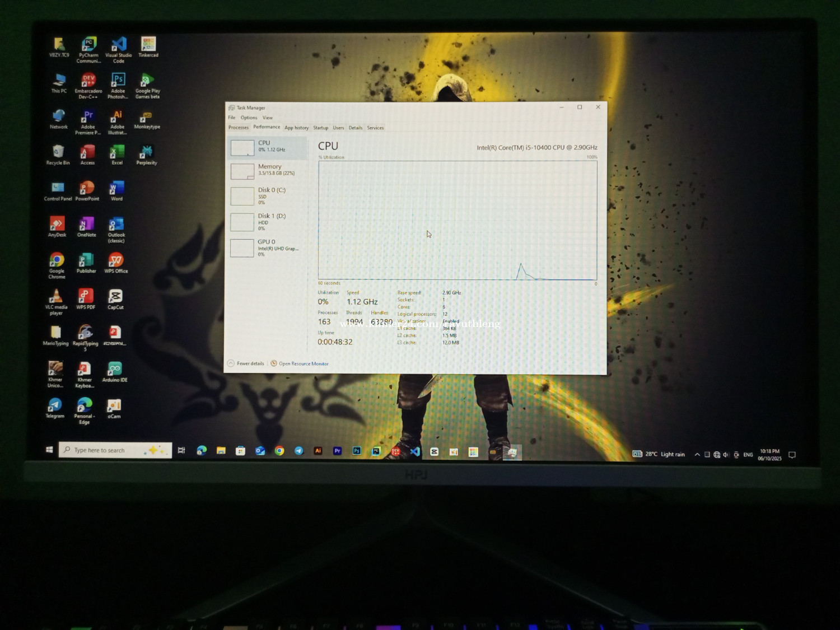The width and height of the screenshot is (840, 630).
Task: Open Visual Studio Code desktop shortcut
Action: point(118,49)
